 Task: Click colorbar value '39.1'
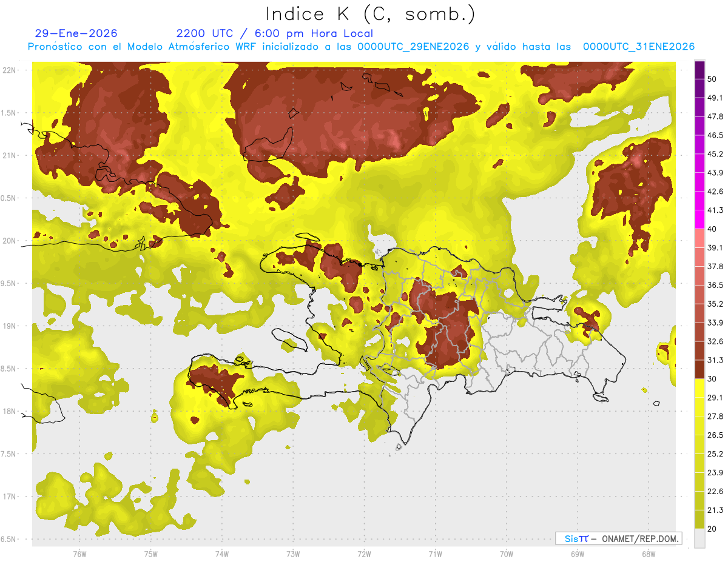coord(715,247)
